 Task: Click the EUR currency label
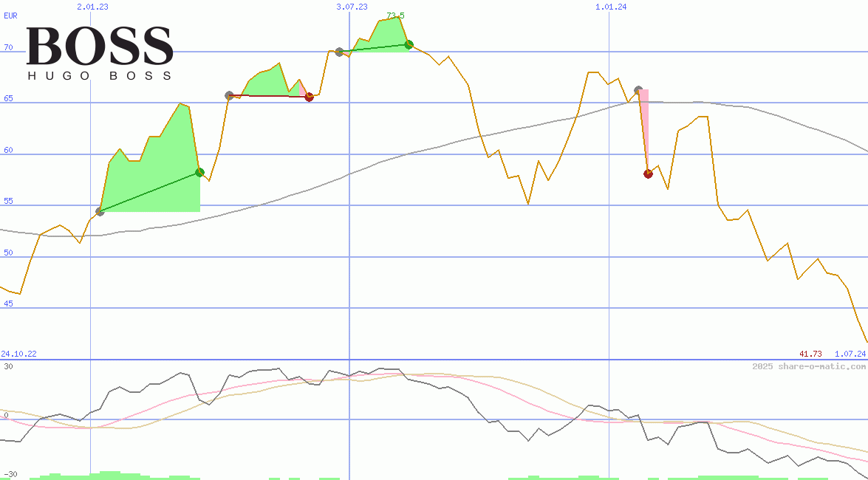point(10,15)
